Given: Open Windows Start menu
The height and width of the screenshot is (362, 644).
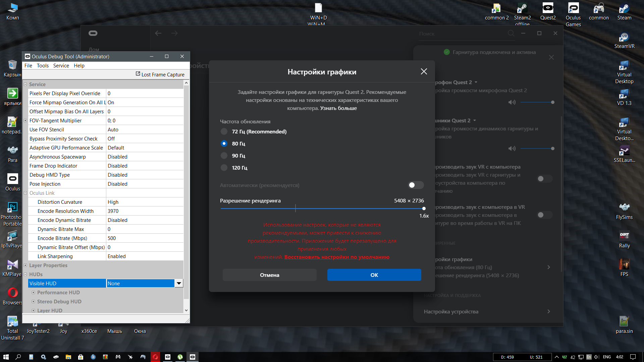Looking at the screenshot, I should [x=6, y=357].
